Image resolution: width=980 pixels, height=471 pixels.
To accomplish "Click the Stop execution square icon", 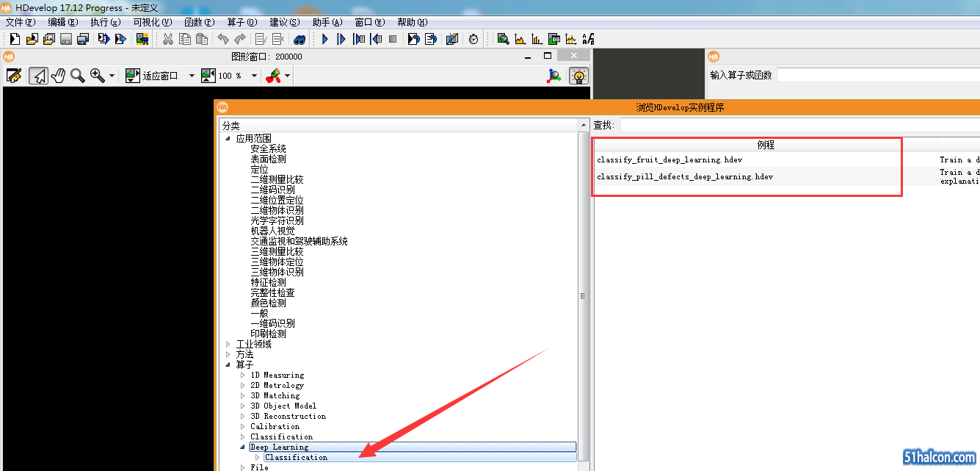I will point(393,39).
